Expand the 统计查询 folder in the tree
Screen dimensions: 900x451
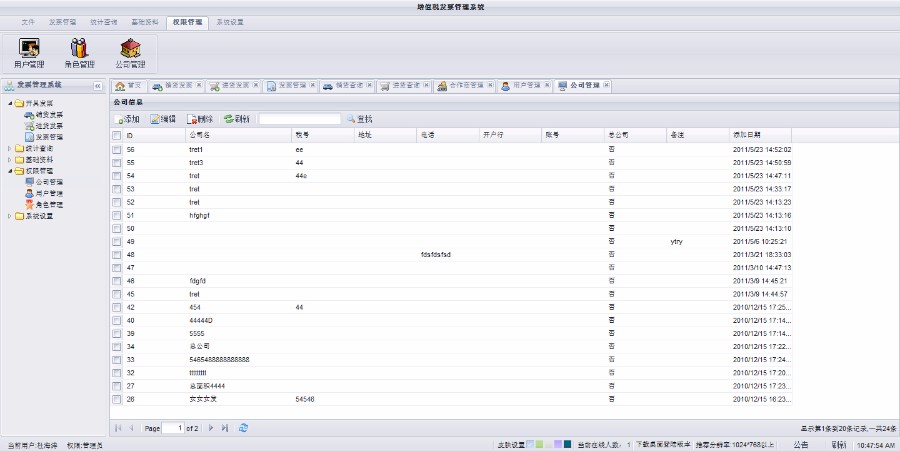(10, 148)
